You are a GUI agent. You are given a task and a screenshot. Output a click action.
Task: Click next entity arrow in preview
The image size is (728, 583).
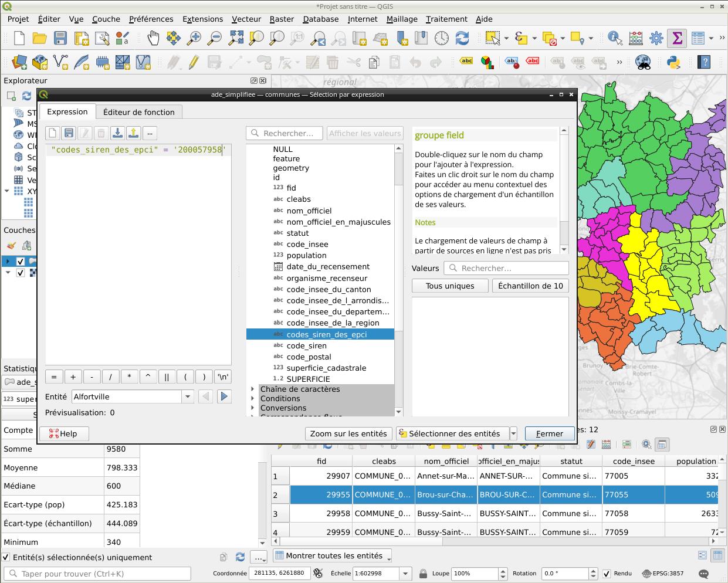tap(224, 396)
